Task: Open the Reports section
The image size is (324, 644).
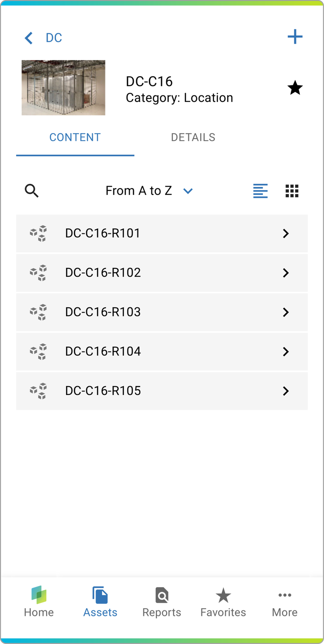Action: coord(162,602)
